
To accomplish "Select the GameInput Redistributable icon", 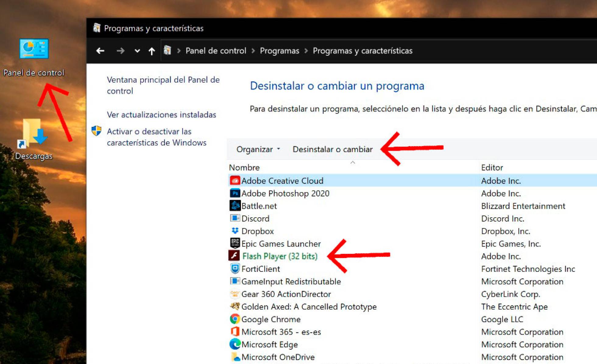I will 235,281.
